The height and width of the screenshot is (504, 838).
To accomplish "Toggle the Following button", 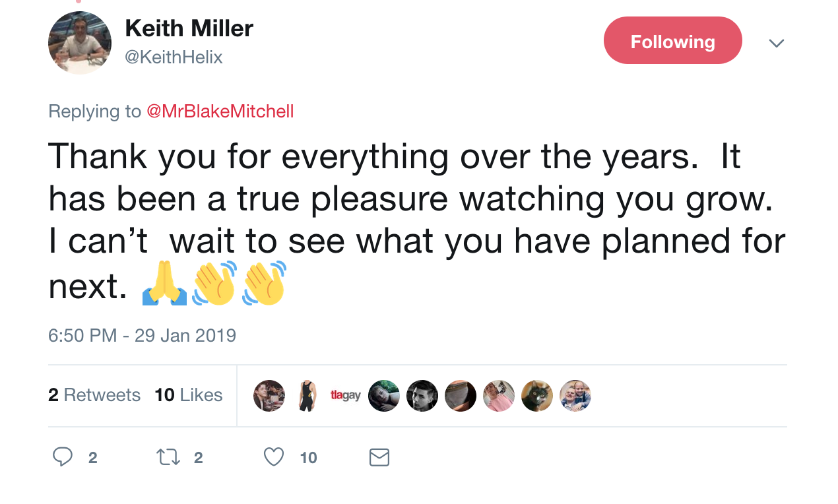I will click(673, 40).
